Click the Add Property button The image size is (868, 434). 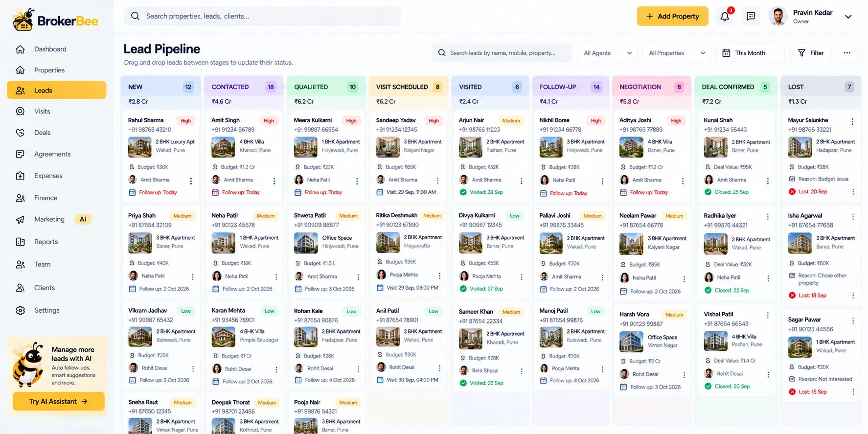[x=672, y=16]
